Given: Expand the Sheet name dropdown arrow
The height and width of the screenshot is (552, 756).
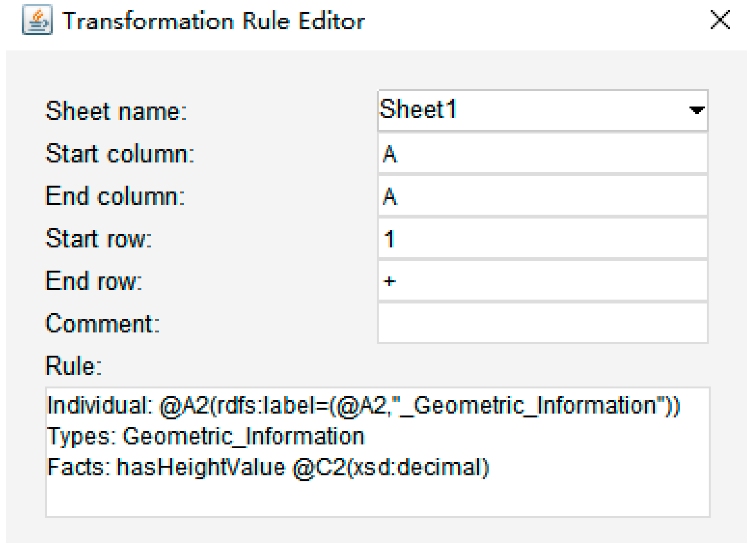Looking at the screenshot, I should coord(696,110).
